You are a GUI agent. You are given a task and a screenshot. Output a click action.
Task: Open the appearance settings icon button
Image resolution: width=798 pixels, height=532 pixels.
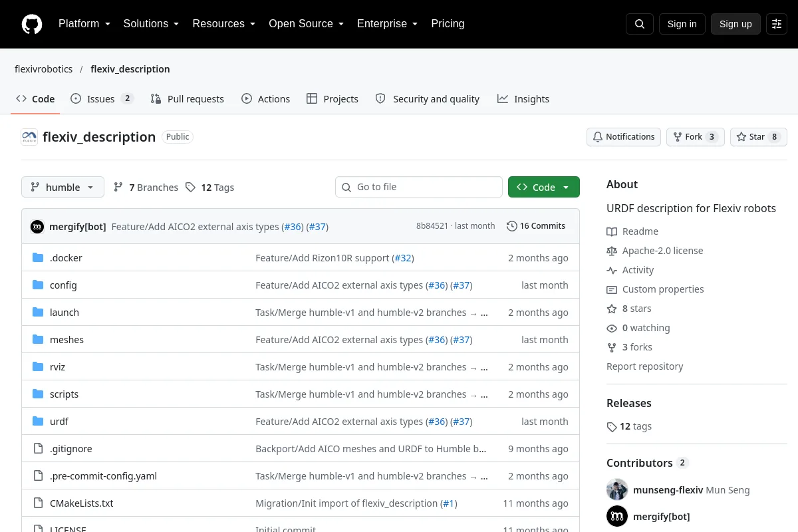(x=777, y=24)
